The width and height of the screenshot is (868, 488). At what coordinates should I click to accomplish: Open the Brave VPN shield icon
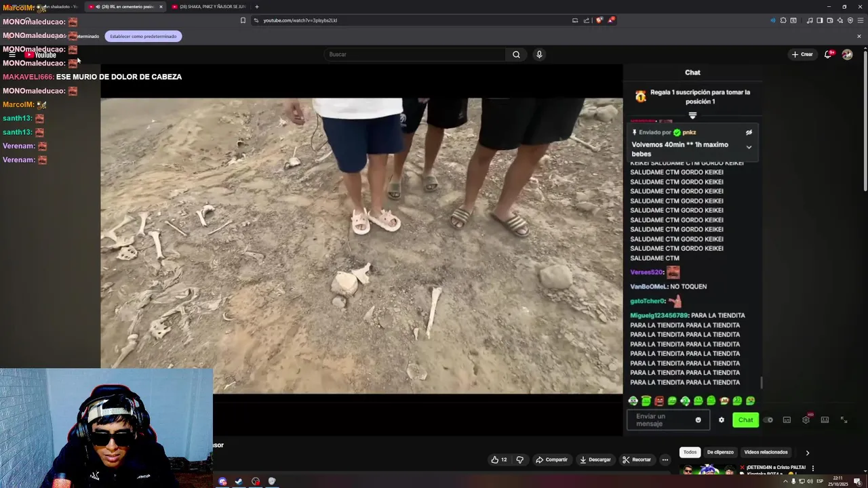point(850,20)
